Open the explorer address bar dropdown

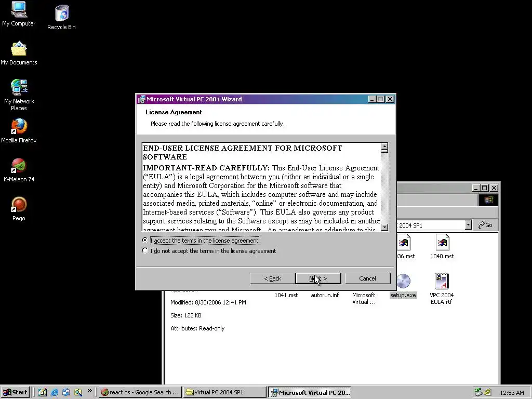[468, 224]
